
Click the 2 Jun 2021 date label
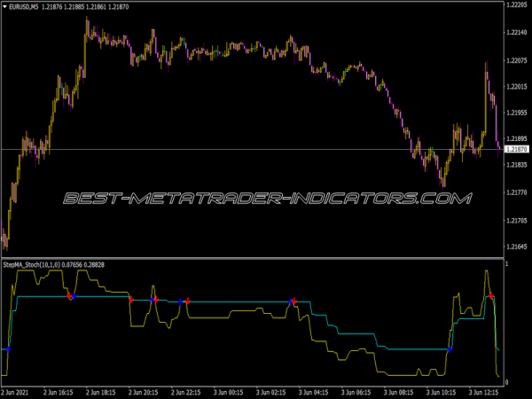click(20, 390)
